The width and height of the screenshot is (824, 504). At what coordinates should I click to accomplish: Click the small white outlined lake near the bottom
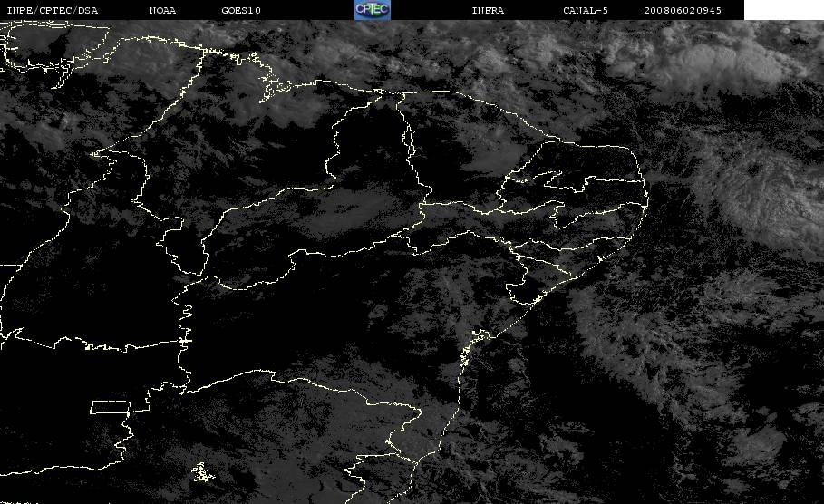(x=202, y=472)
